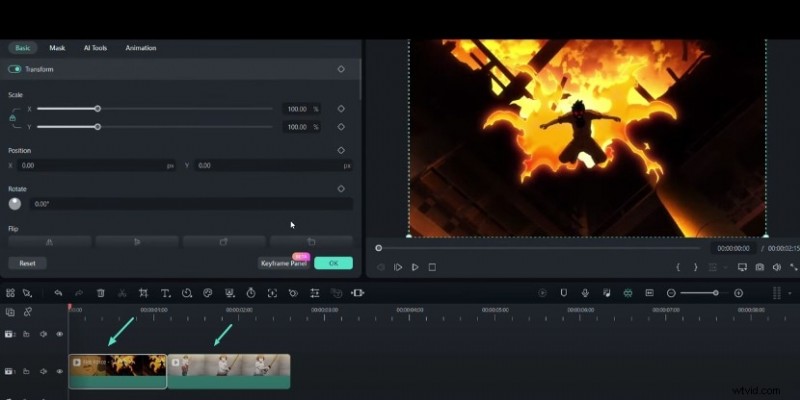Open the preview display settings monitor icon
The image size is (800, 400).
pyautogui.click(x=742, y=267)
